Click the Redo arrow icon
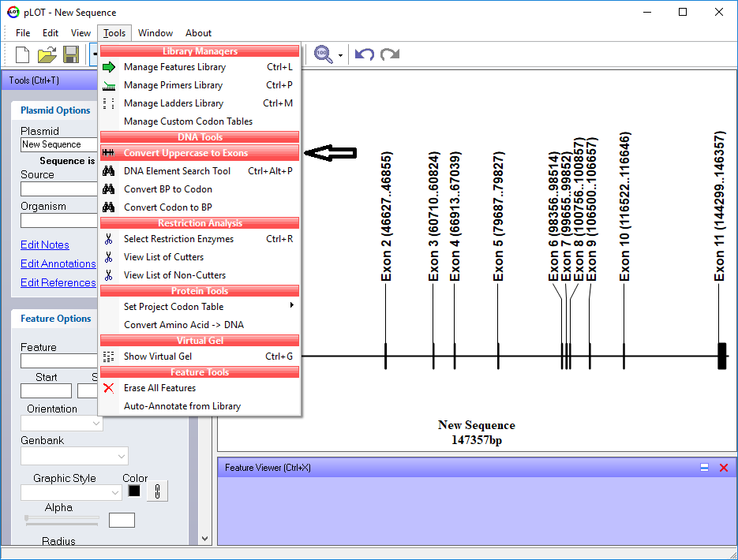 pos(390,54)
